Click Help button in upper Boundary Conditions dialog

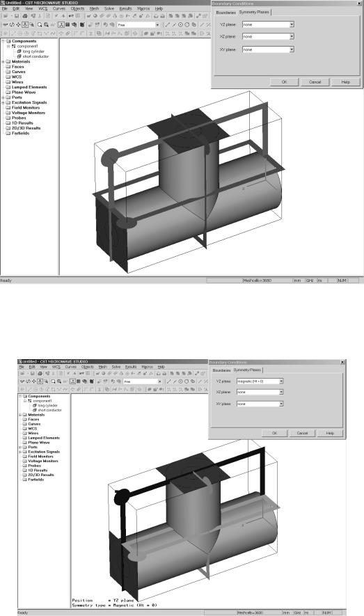click(x=345, y=82)
